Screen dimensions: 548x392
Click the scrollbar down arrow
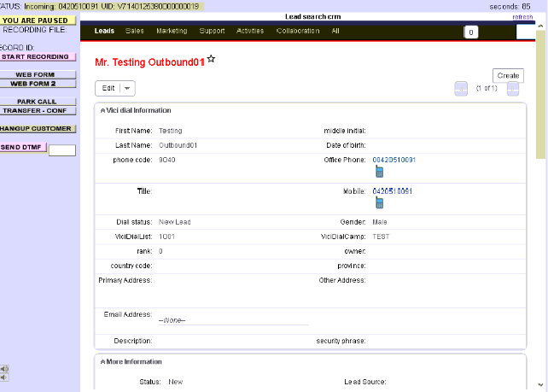point(540,384)
